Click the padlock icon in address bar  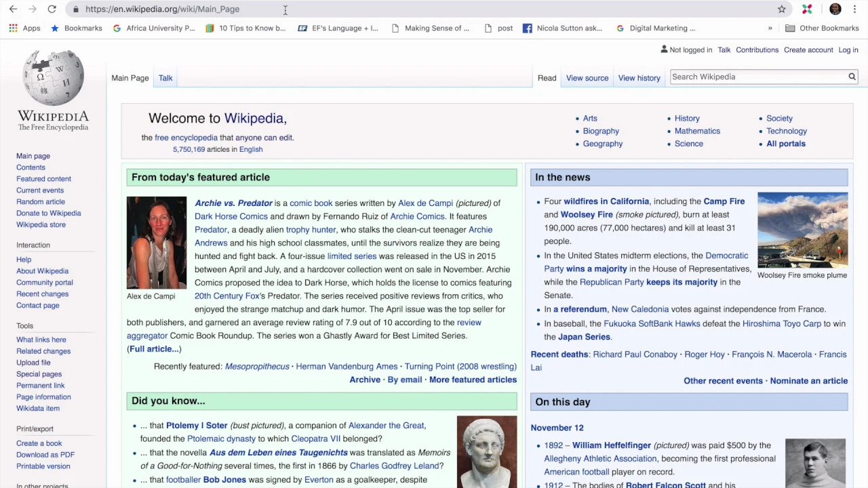75,9
